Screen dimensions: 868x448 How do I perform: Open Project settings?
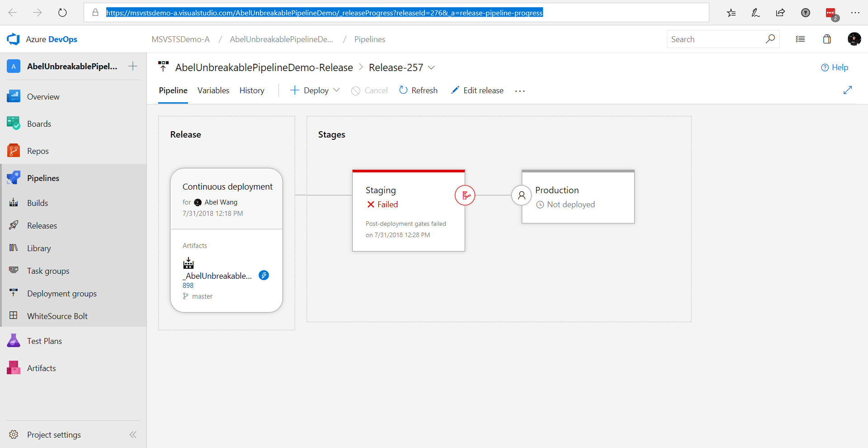pyautogui.click(x=54, y=435)
